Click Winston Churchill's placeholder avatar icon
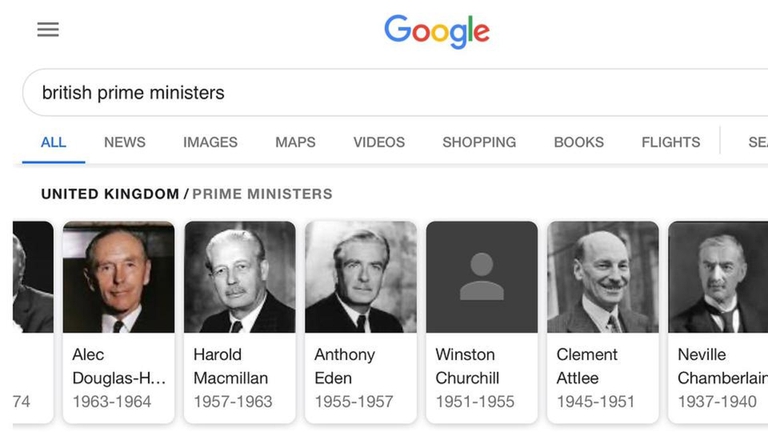Screen dimensions: 768x432 pyautogui.click(x=482, y=277)
